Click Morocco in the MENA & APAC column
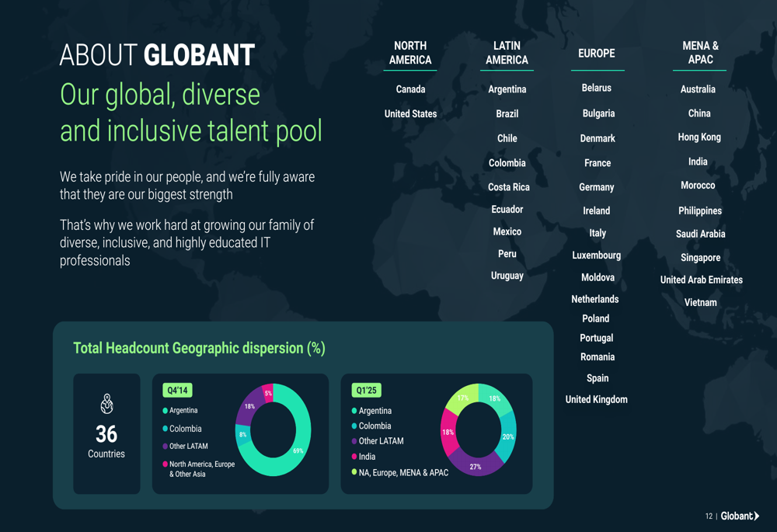The width and height of the screenshot is (777, 532). tap(698, 186)
